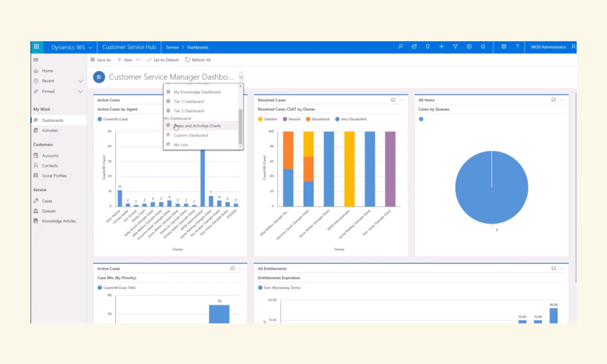The width and height of the screenshot is (607, 364).
Task: Expand the Resolved Cases chart view icon
Action: 393,100
